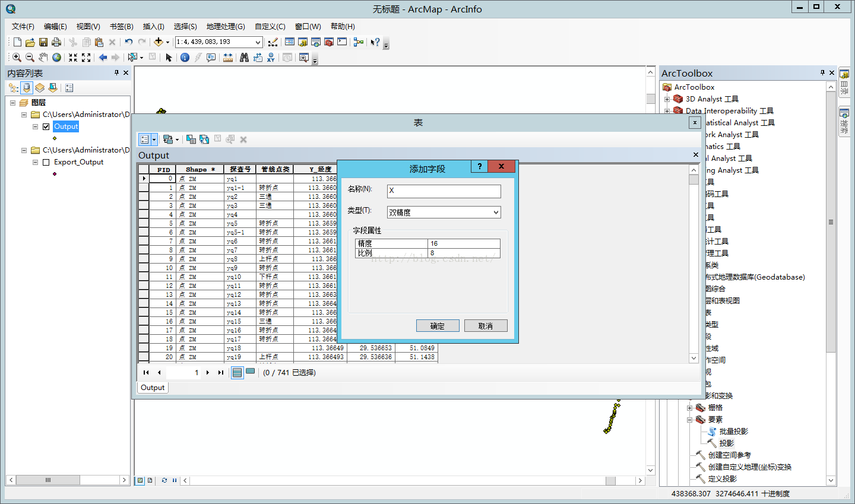855x504 pixels.
Task: Confirm with the 确定 button
Action: tap(438, 326)
